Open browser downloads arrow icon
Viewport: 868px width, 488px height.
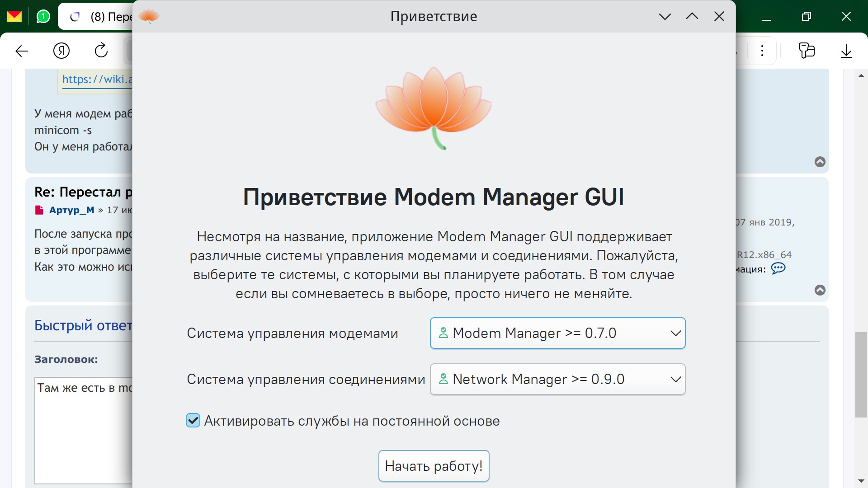[846, 51]
